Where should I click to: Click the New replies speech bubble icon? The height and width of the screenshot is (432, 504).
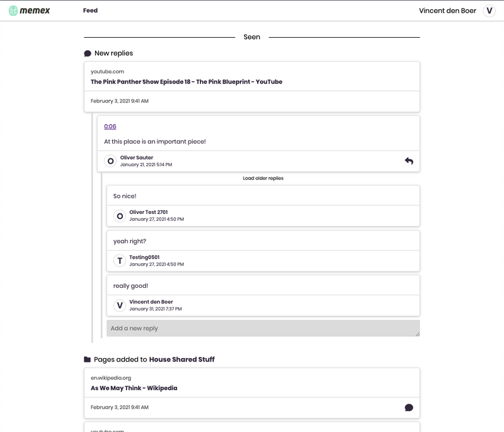click(x=88, y=53)
